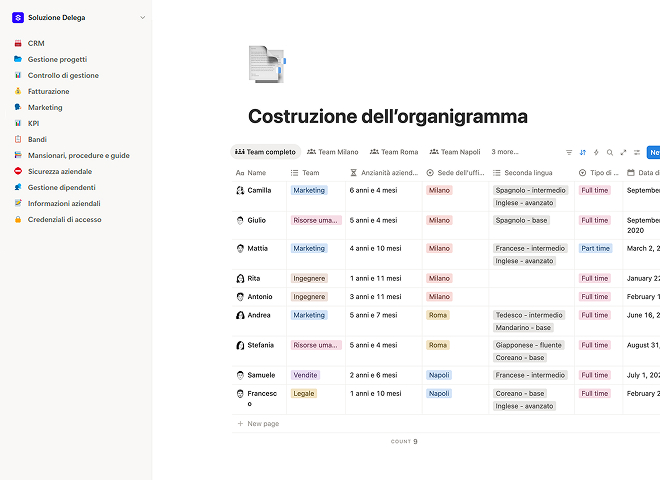Click Rita's Ingegnere team tag
Image resolution: width=660 pixels, height=480 pixels.
point(309,278)
